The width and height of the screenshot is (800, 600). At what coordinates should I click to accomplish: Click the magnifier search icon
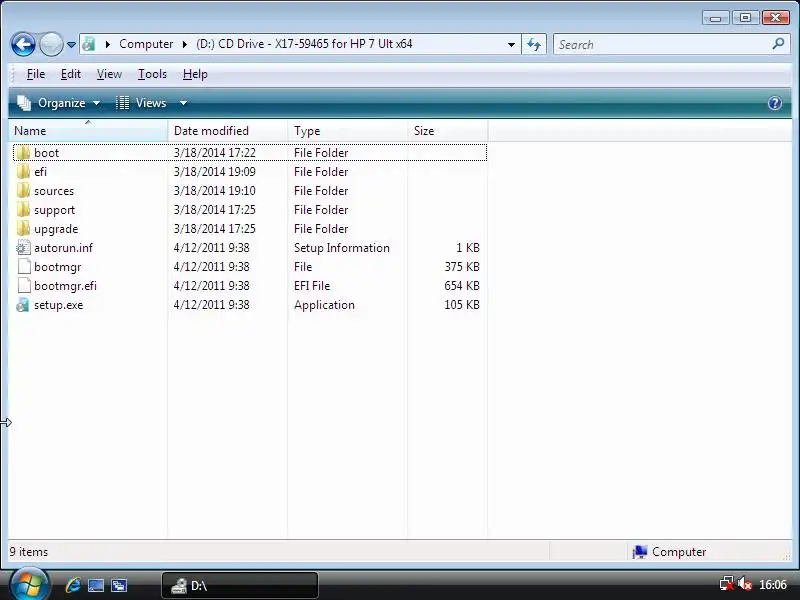[778, 44]
